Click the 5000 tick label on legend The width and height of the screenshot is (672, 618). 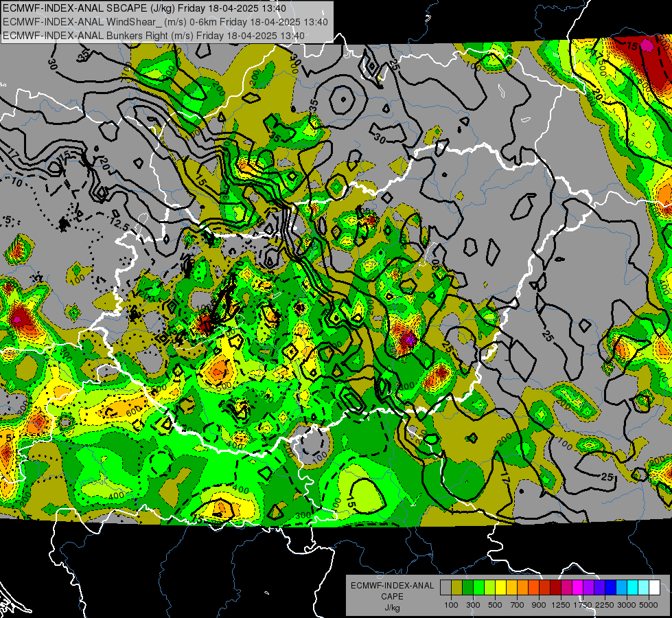point(649,605)
